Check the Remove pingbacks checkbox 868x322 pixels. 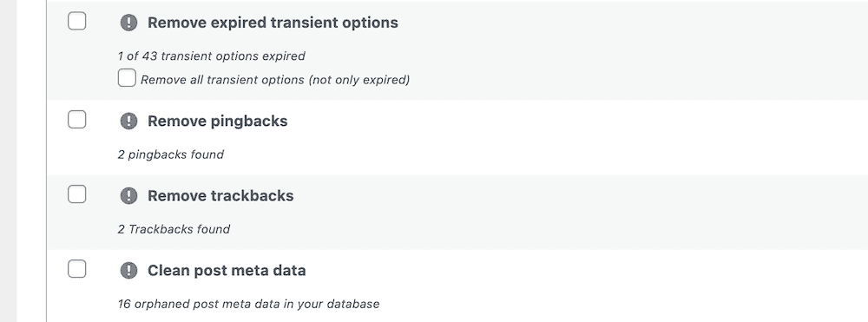77,119
